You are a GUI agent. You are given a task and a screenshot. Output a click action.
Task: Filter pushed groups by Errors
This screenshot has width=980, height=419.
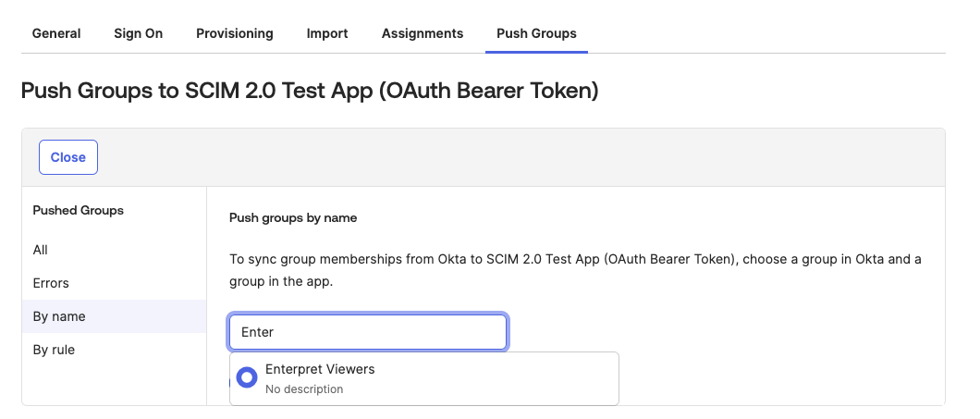pos(51,283)
